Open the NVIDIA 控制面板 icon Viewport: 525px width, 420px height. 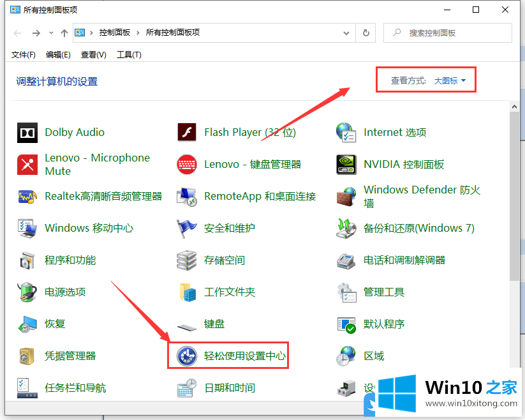(x=346, y=165)
